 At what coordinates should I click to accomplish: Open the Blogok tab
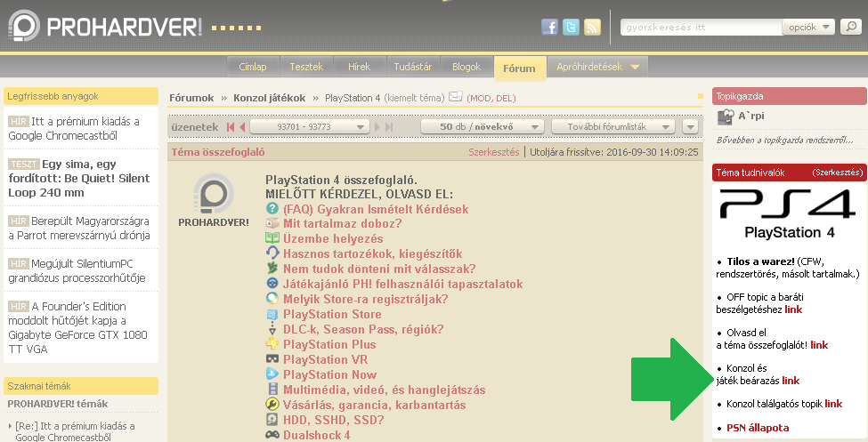click(x=466, y=67)
